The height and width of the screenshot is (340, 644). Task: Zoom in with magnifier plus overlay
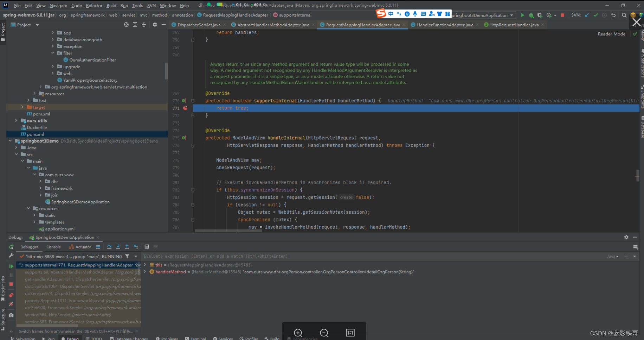tap(298, 333)
